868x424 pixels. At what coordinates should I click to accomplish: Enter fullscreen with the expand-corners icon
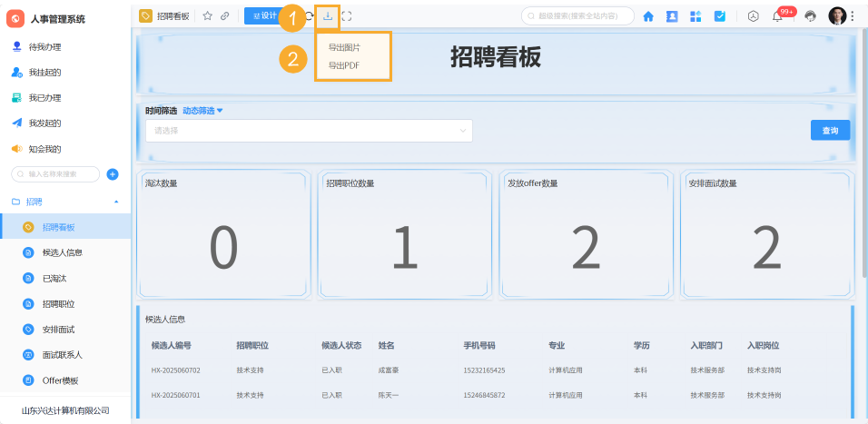coord(347,16)
